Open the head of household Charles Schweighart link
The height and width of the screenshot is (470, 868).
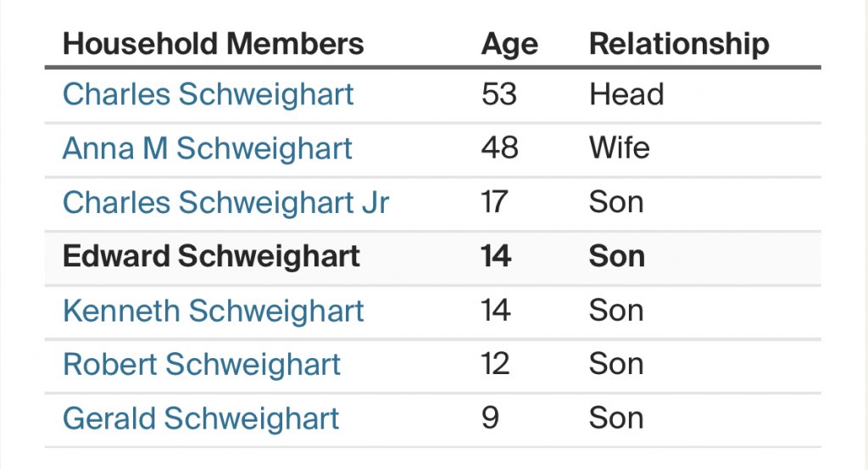209,94
